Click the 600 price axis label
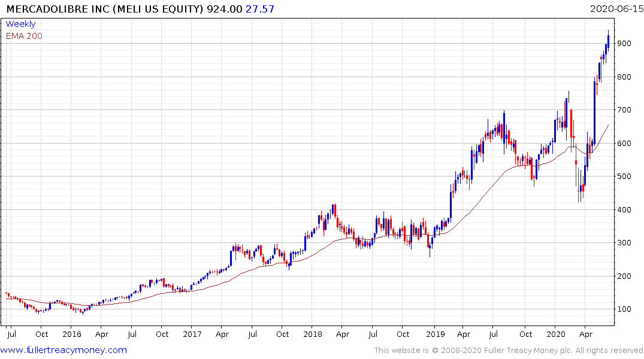Screen dimensions: 644x359 (624, 143)
